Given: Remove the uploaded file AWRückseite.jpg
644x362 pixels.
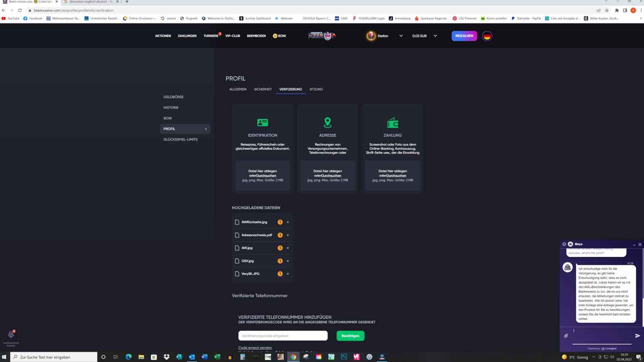Looking at the screenshot, I should pos(288,222).
